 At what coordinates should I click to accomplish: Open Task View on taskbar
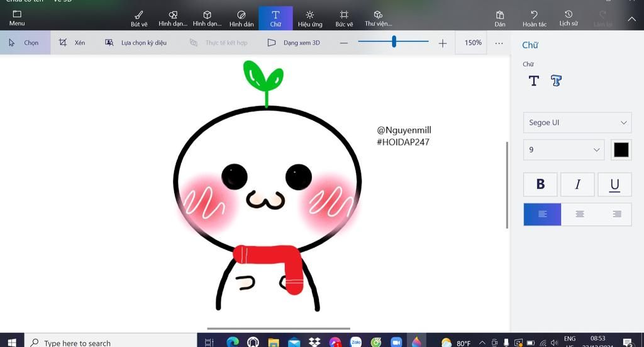pos(209,342)
